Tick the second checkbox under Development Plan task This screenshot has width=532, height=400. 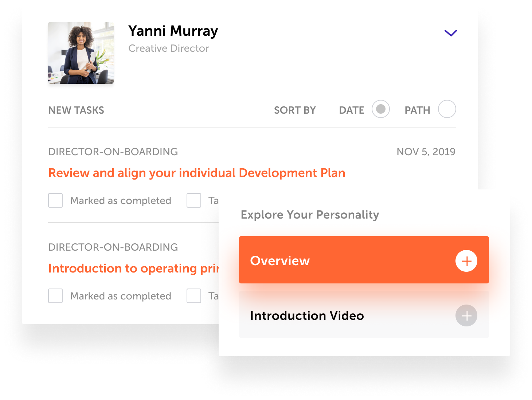coord(194,200)
